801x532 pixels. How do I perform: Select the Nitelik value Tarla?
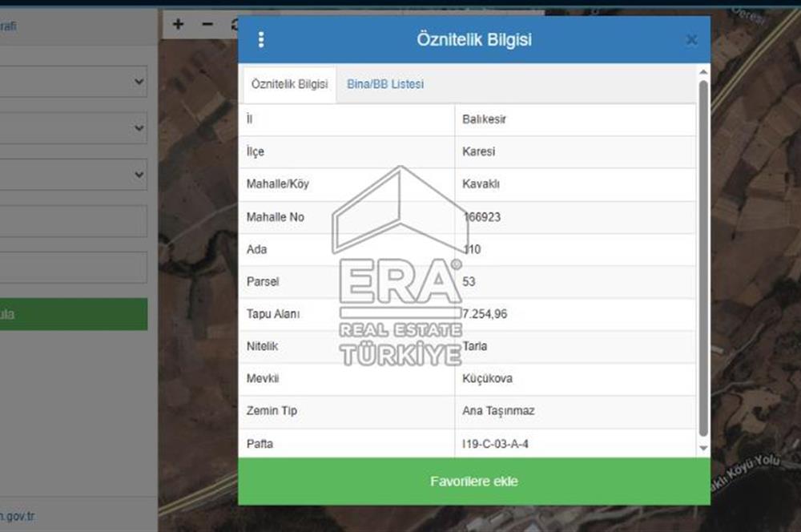click(x=474, y=346)
